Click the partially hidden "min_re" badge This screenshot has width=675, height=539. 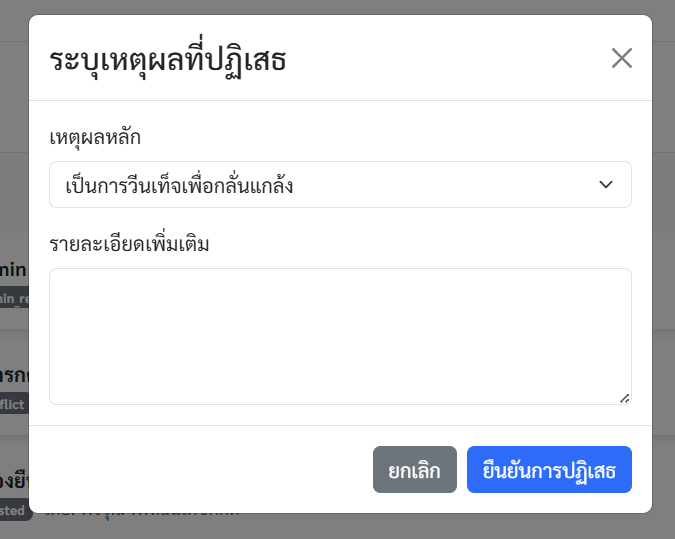coord(14,297)
